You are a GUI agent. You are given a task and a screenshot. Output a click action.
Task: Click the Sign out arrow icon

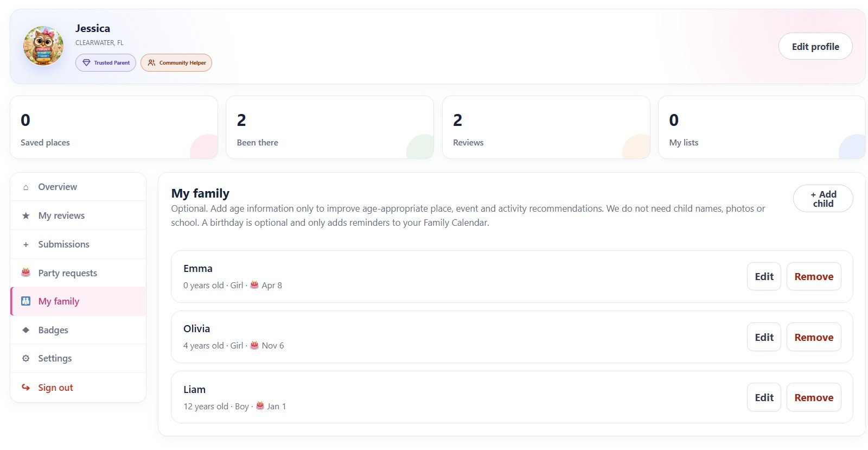click(x=25, y=388)
